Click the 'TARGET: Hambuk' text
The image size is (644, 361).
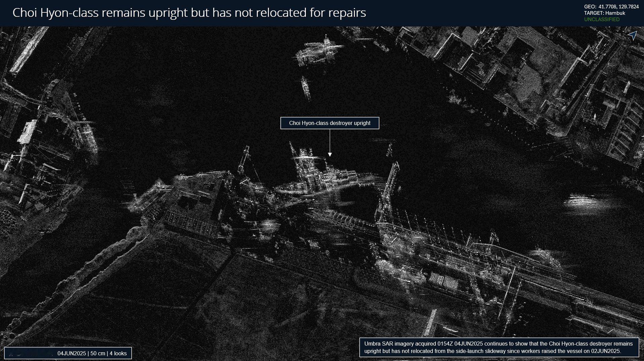604,13
